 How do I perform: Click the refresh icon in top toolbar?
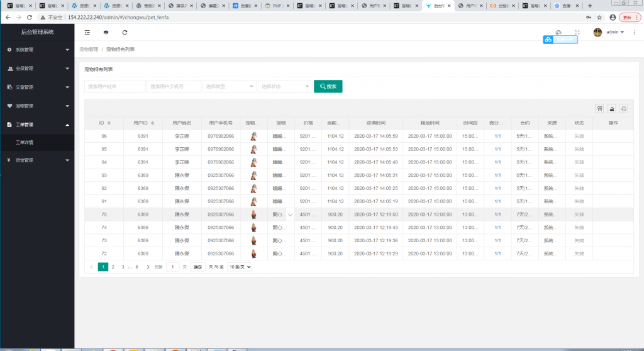click(x=125, y=32)
